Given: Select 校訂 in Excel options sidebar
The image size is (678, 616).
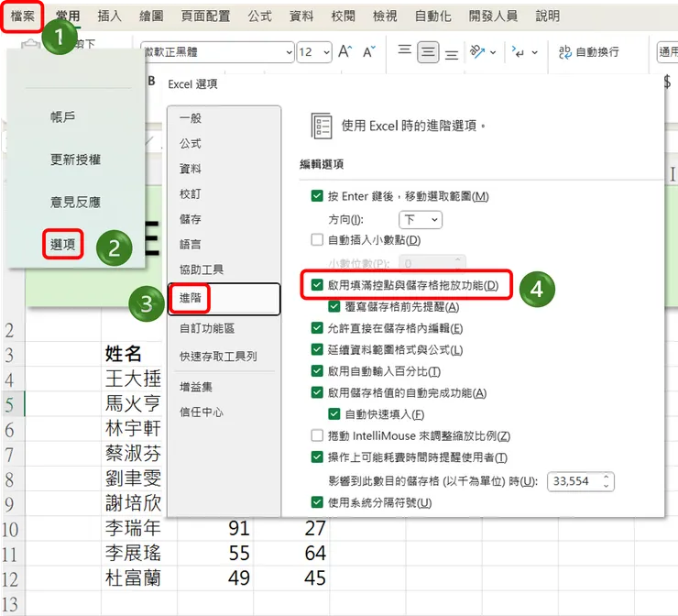Looking at the screenshot, I should (x=191, y=193).
